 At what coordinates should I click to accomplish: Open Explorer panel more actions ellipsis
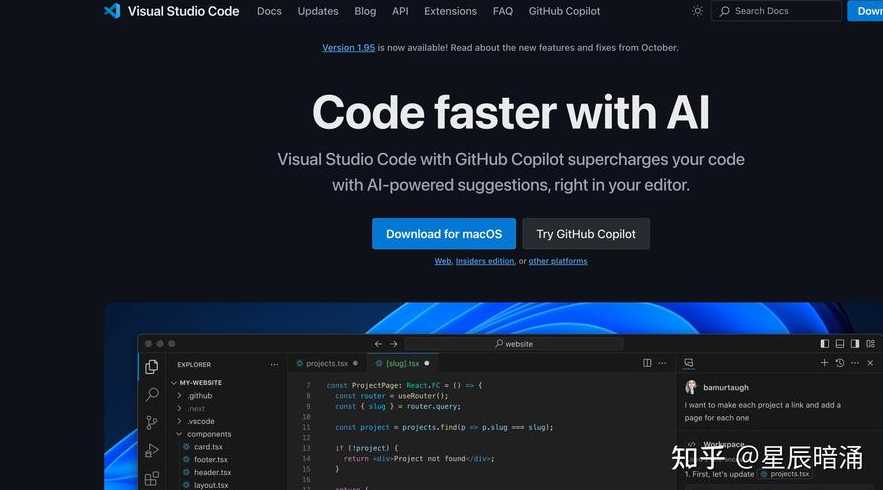point(274,364)
